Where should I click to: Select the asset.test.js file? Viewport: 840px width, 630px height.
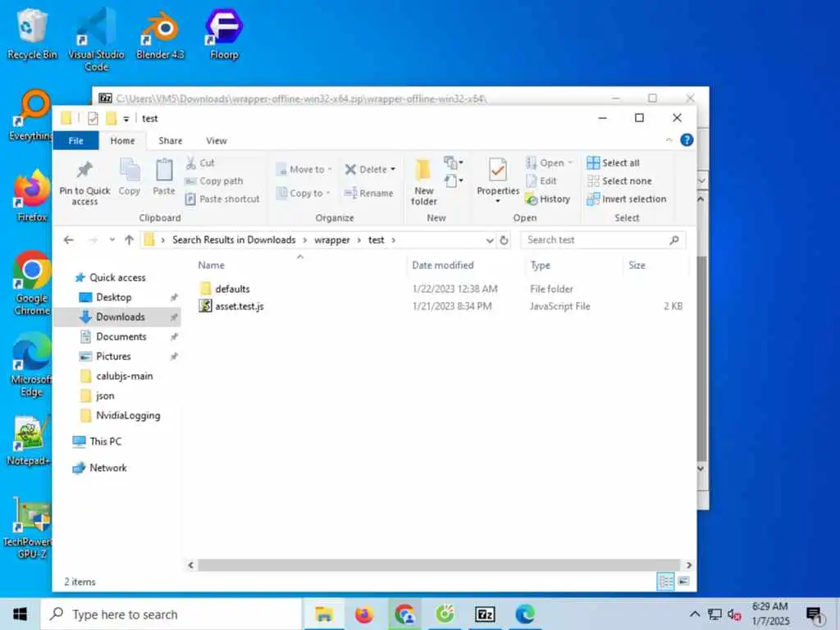[239, 307]
